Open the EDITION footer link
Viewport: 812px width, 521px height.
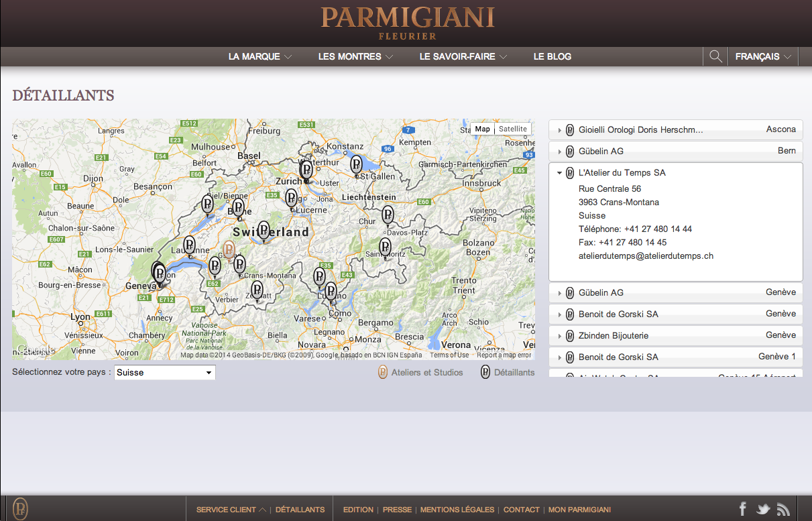point(358,510)
